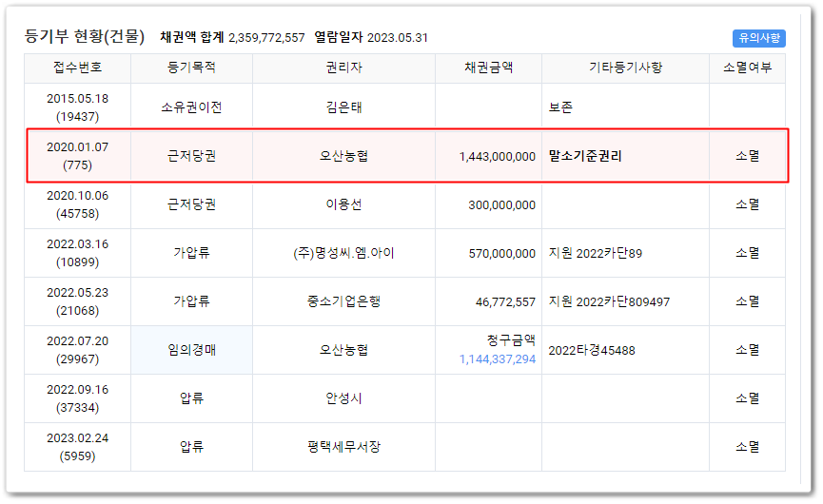
Task: Click 근저당권 in the 오산농협 1,443,000,000 row
Action: point(191,156)
